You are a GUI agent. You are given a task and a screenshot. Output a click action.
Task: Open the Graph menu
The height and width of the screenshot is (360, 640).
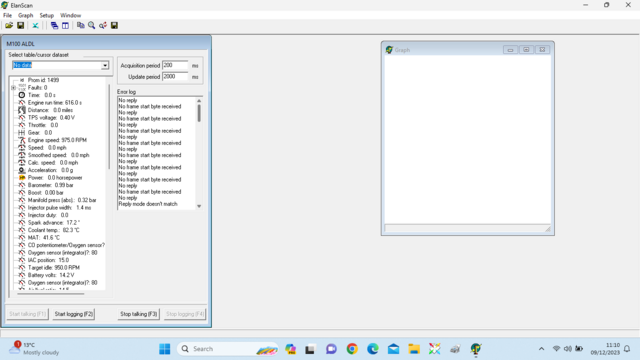tap(25, 16)
